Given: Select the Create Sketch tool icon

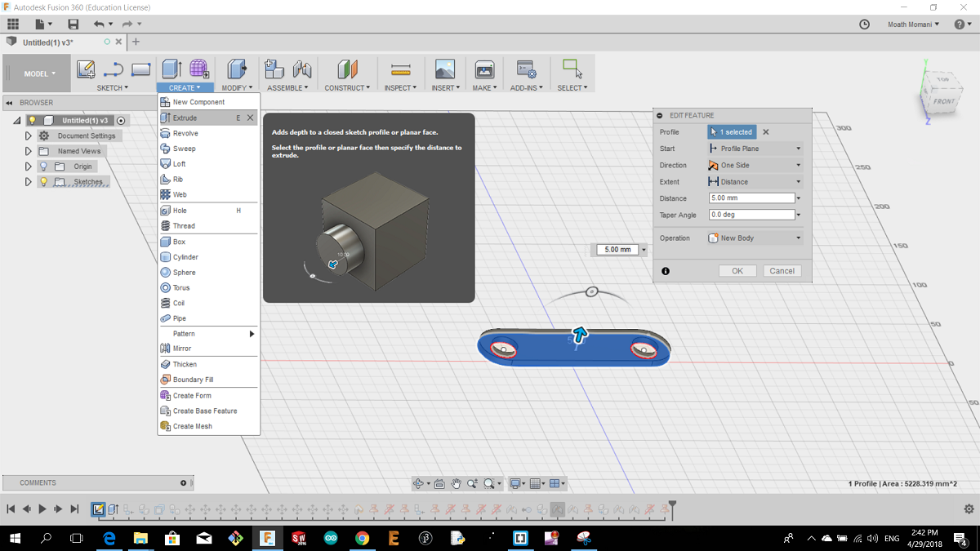Looking at the screenshot, I should tap(86, 69).
